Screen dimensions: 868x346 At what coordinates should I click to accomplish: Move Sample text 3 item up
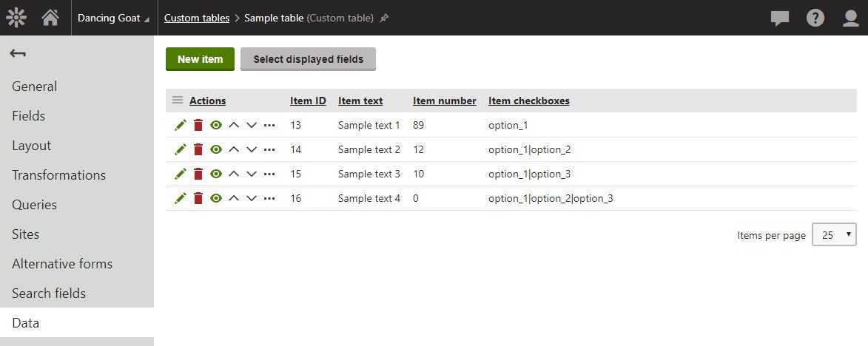click(x=234, y=174)
